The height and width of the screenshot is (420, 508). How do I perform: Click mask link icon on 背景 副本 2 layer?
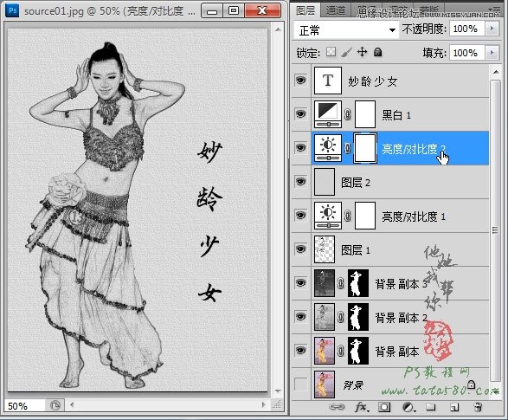click(340, 317)
